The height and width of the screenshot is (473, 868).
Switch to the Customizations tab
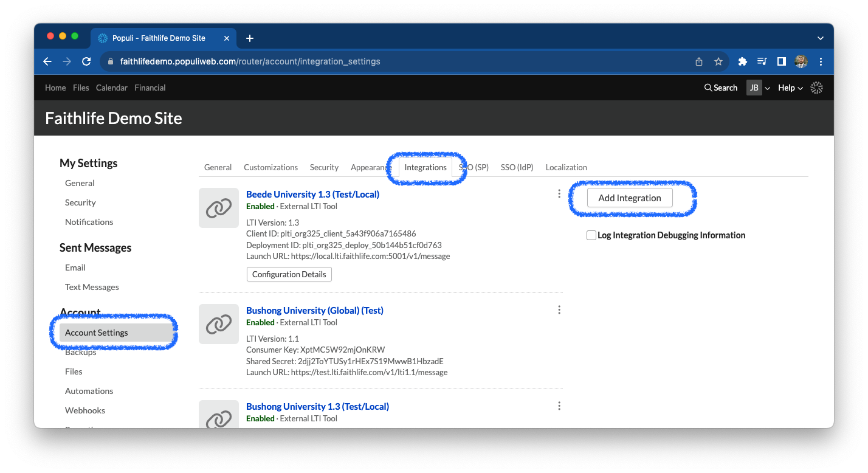click(x=270, y=167)
